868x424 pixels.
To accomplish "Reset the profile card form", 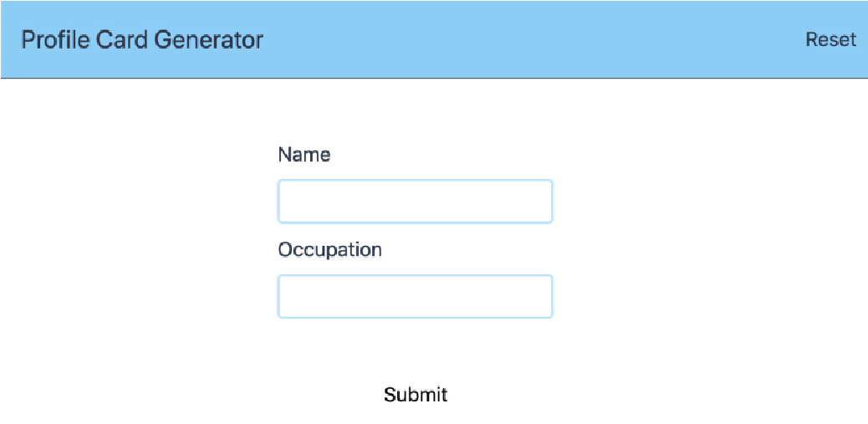I will coord(830,40).
